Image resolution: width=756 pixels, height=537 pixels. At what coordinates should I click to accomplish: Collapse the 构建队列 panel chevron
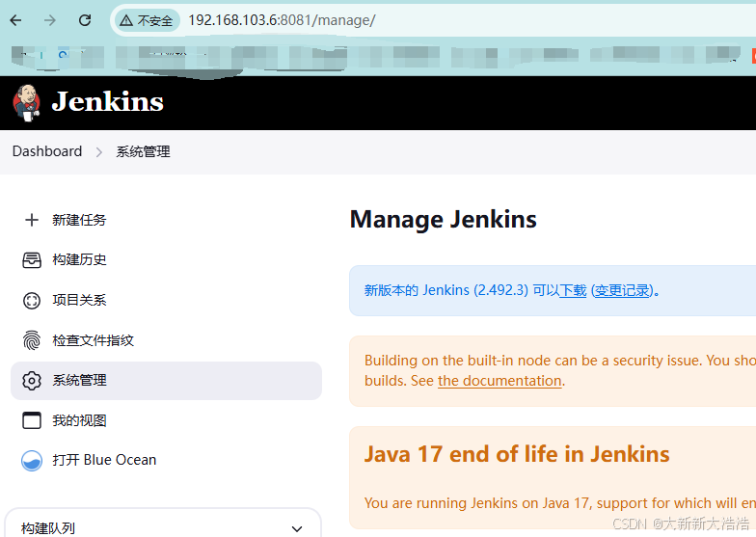click(297, 528)
